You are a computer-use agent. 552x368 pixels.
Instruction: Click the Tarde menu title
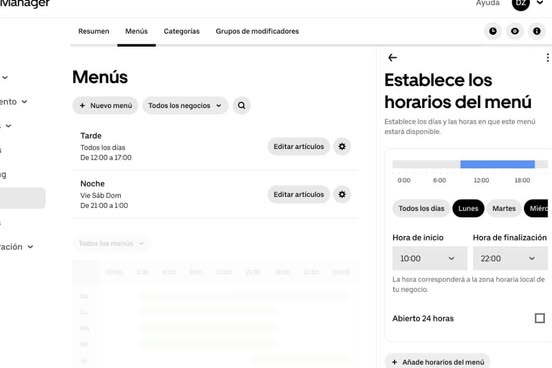[91, 136]
